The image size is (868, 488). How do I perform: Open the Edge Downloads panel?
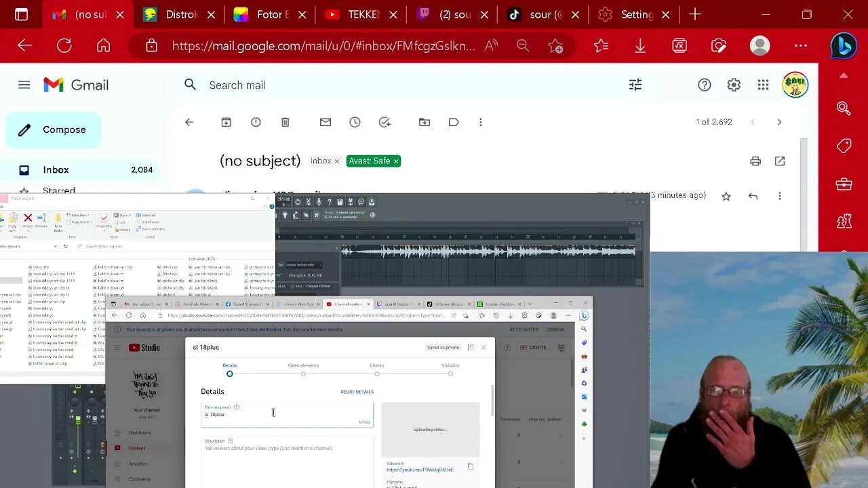point(640,45)
